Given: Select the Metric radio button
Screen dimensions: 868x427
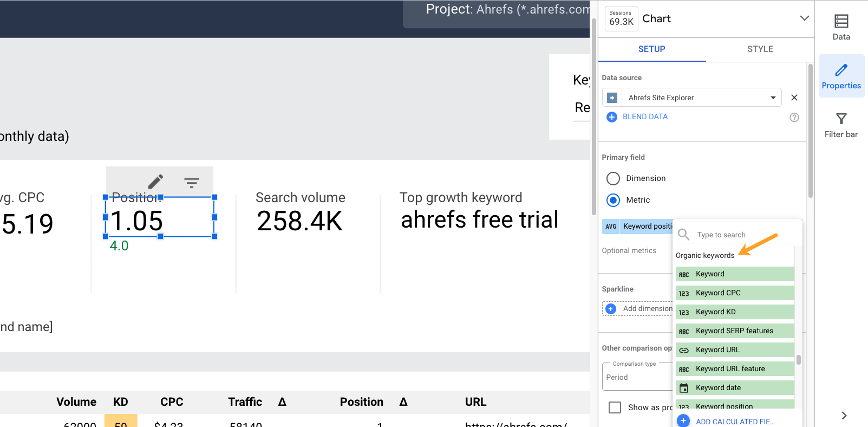Looking at the screenshot, I should click(613, 200).
